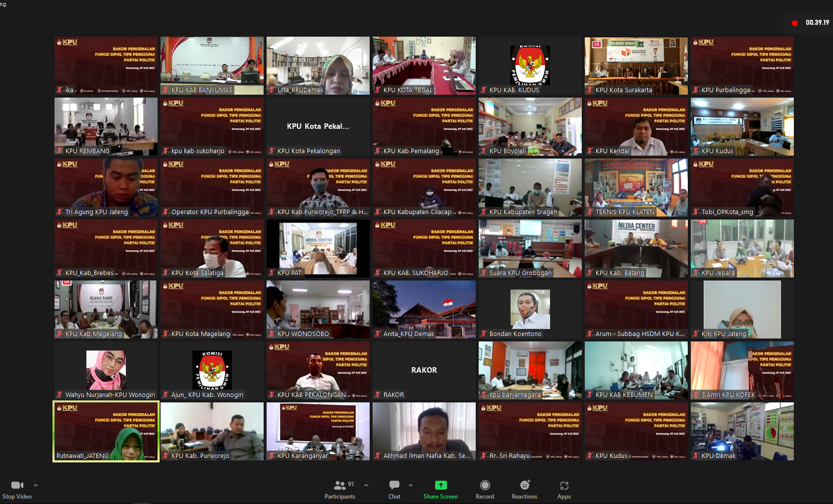Viewport: 833px width, 504px height.
Task: Toggle camera off with Stop Video
Action: point(17,485)
